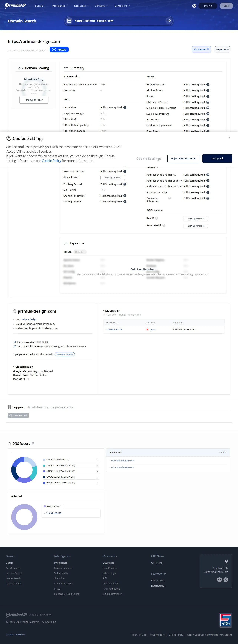
Task: Open help icon for Hidden Element row
Action: click(x=208, y=84)
